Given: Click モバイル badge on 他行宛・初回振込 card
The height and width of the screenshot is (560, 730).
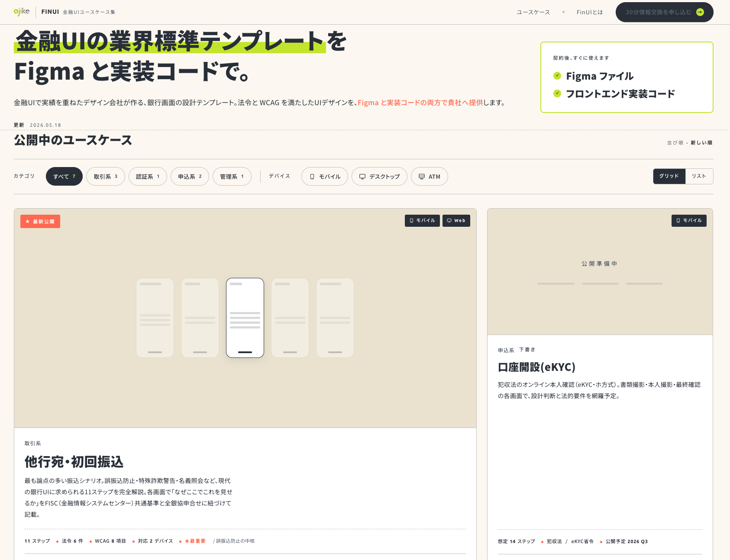Looking at the screenshot, I should (x=422, y=221).
